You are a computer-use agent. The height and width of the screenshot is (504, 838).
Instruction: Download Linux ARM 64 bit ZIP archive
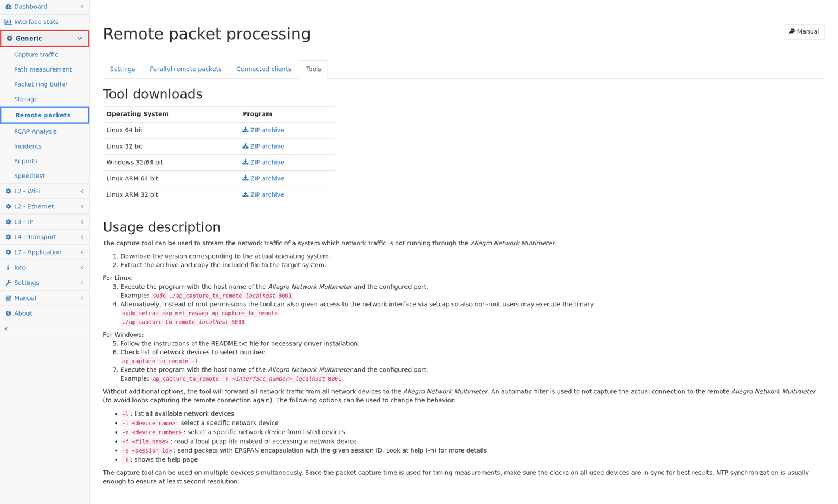click(267, 179)
